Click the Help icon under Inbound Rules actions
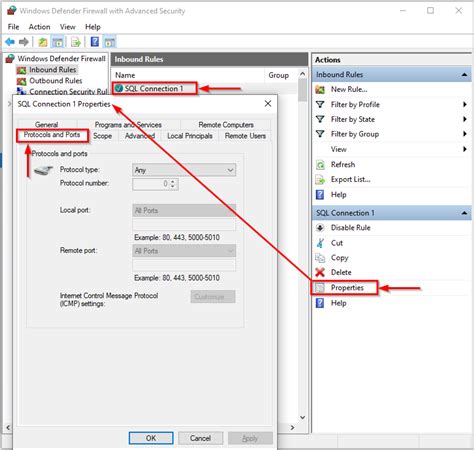Viewport: 474px width, 450px height. click(x=320, y=195)
